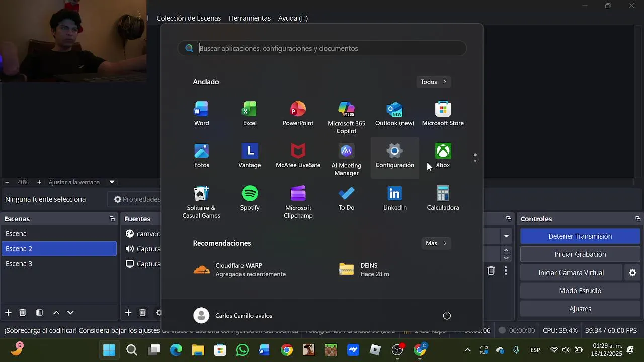644x362 pixels.
Task: Zoom out preview with minus button
Action: [7, 182]
